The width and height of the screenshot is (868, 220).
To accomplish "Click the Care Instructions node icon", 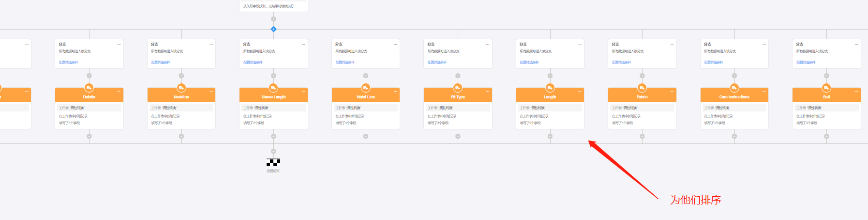I will pos(734,88).
